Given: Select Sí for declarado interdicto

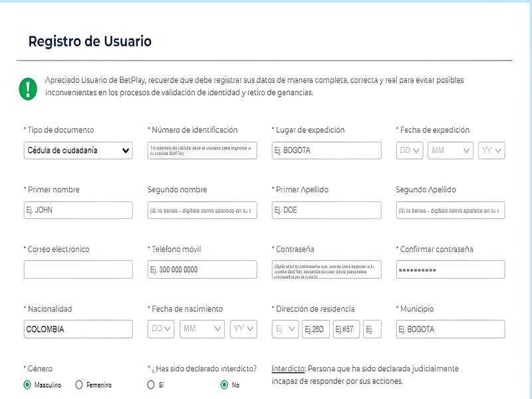Looking at the screenshot, I should (151, 385).
